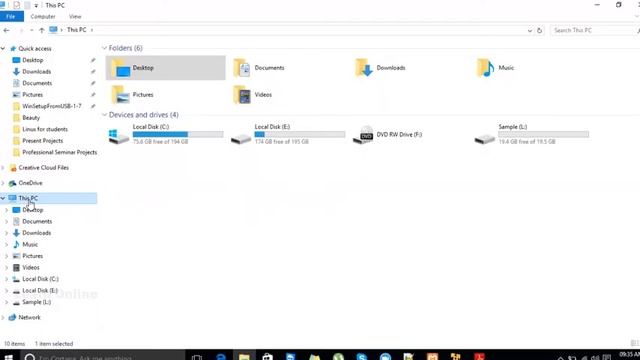Expand Local Disk (C:) in tree
This screenshot has height=360, width=640.
point(7,279)
